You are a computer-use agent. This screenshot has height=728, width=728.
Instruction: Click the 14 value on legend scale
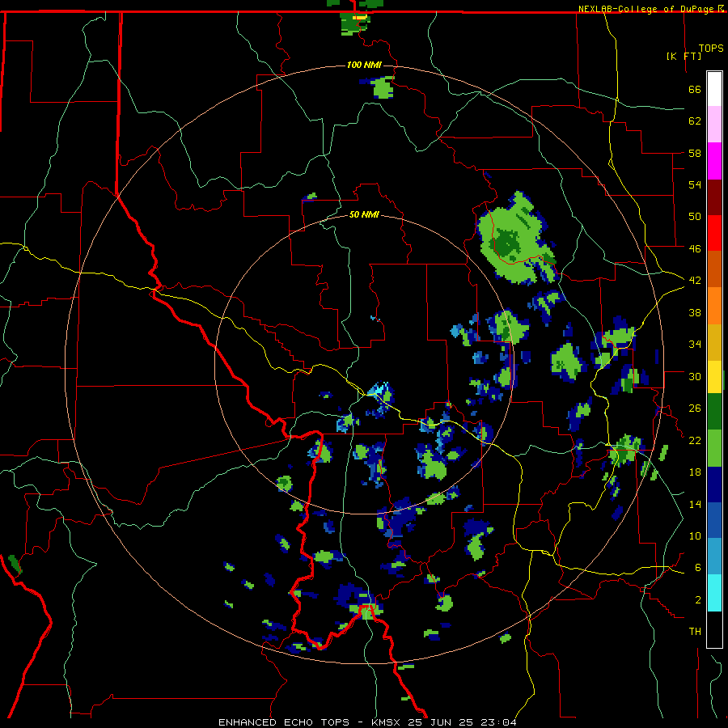click(695, 504)
